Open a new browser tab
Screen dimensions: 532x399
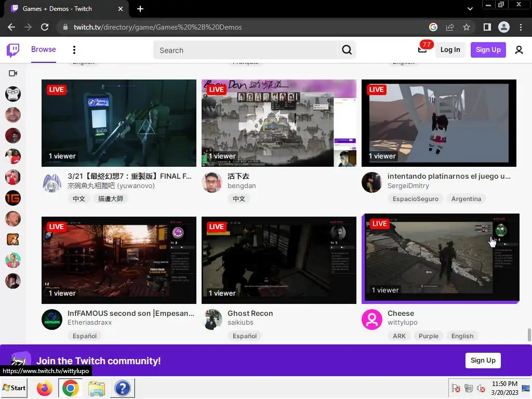tap(140, 9)
